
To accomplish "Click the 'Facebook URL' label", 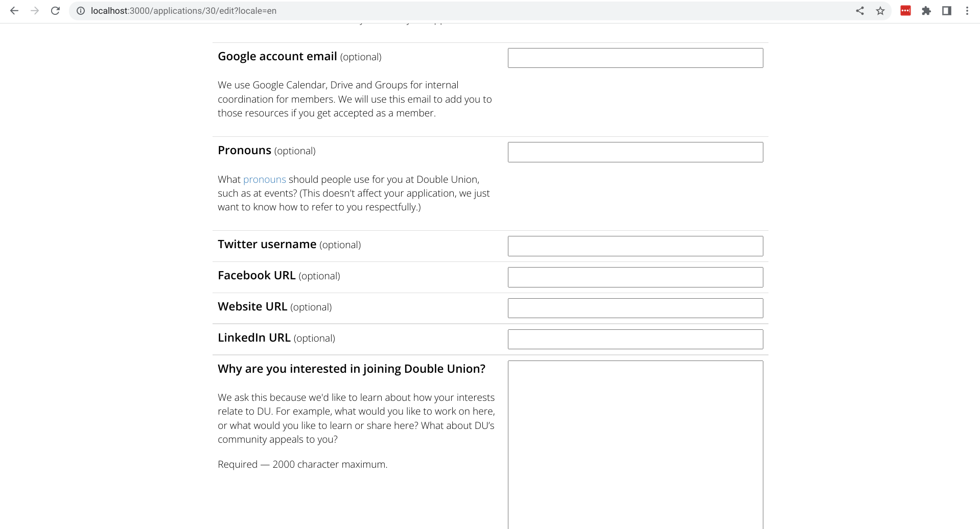I will [256, 275].
